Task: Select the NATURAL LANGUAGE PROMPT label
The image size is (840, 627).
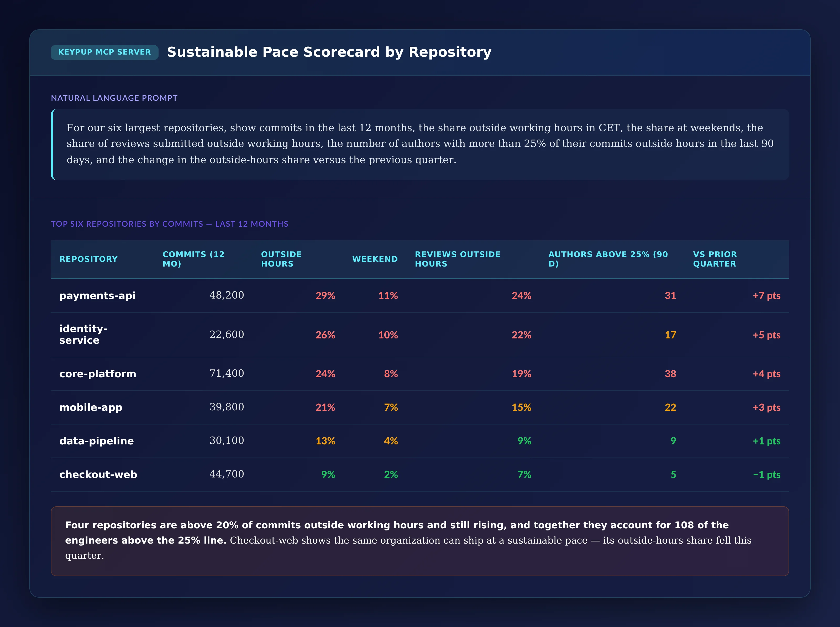Action: coord(114,98)
